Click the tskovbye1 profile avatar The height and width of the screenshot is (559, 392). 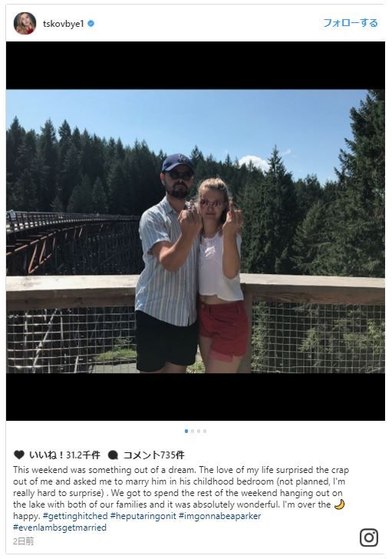pyautogui.click(x=25, y=24)
